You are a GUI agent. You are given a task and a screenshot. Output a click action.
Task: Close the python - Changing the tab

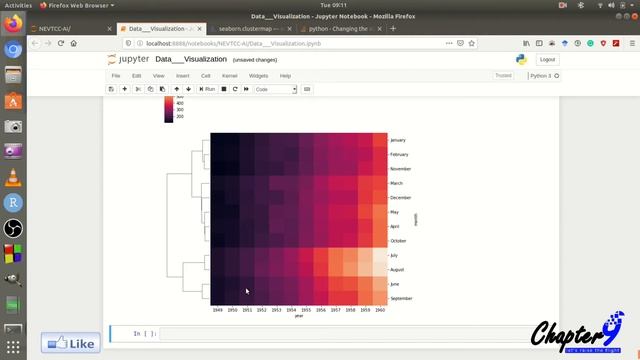tap(380, 29)
